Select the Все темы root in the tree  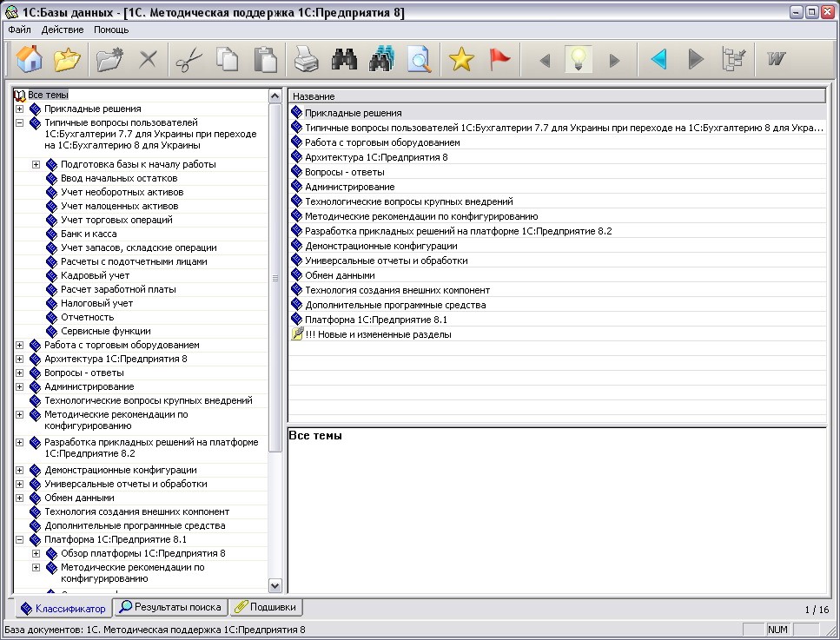49,96
